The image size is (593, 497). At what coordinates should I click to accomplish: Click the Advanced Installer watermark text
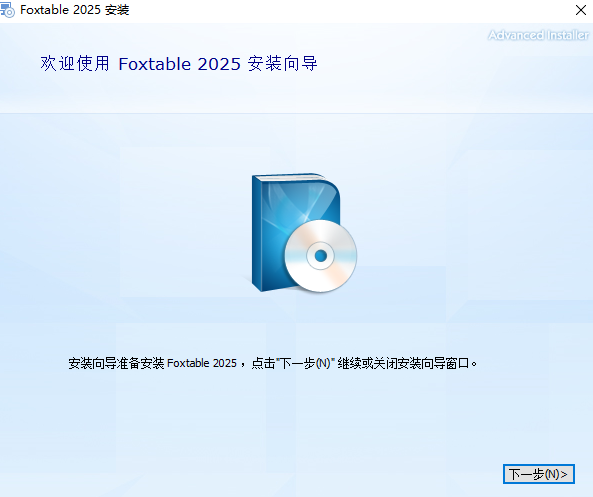538,35
